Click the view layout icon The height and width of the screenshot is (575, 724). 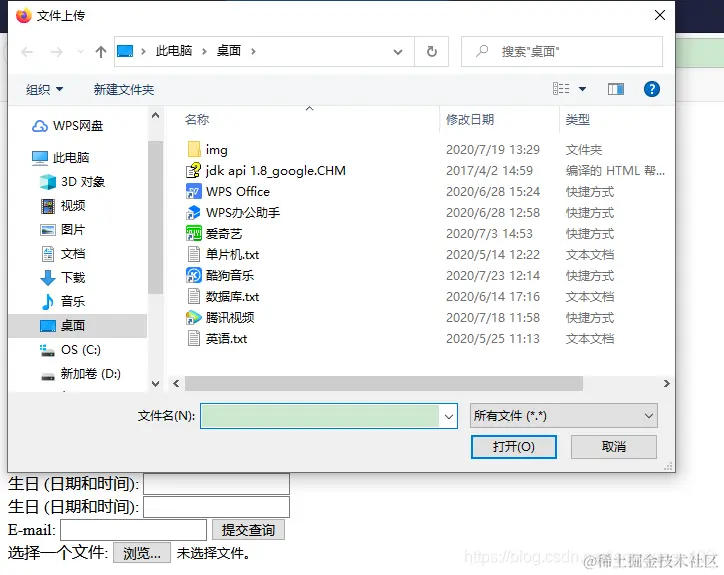[x=561, y=89]
